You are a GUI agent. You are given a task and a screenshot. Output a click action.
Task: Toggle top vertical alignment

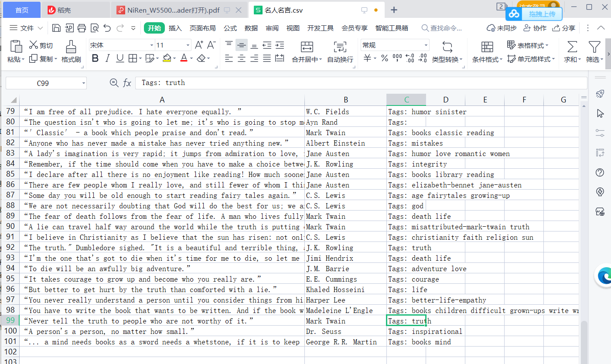coord(229,45)
